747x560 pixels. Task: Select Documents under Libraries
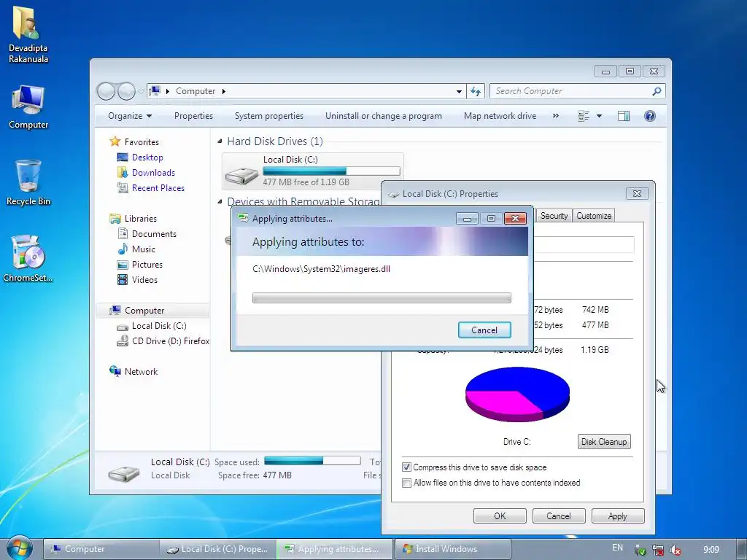154,234
